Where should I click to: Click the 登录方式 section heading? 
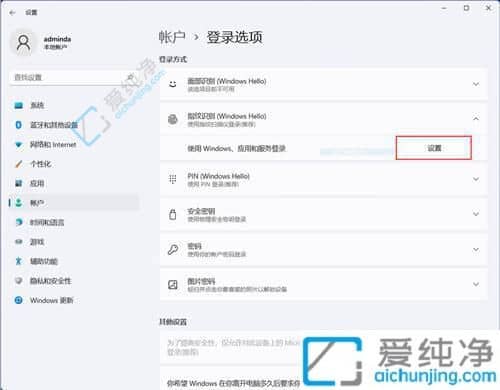click(x=173, y=60)
